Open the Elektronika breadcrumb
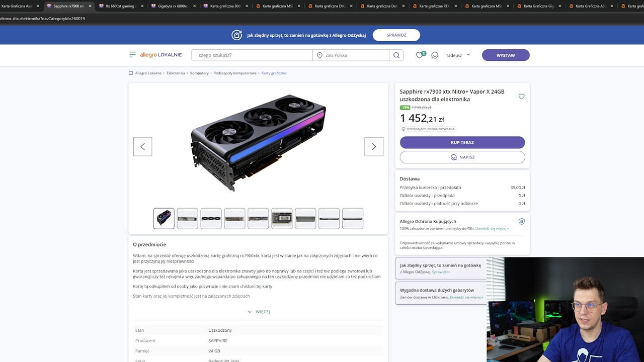This screenshot has height=362, width=644. (x=176, y=73)
